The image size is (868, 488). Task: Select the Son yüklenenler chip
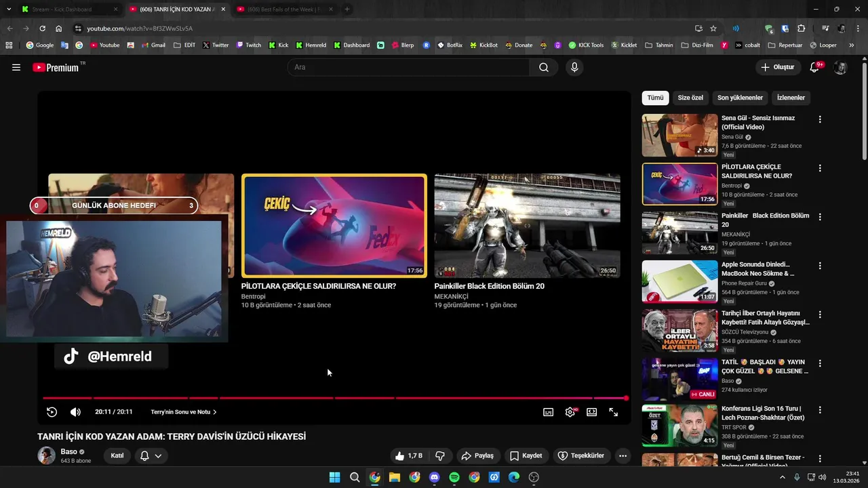pyautogui.click(x=740, y=98)
